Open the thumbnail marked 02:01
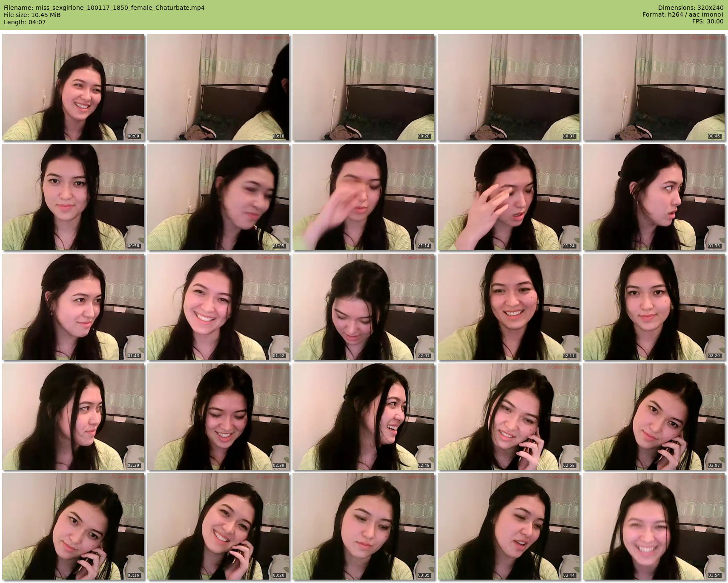728x583 pixels. [x=364, y=307]
